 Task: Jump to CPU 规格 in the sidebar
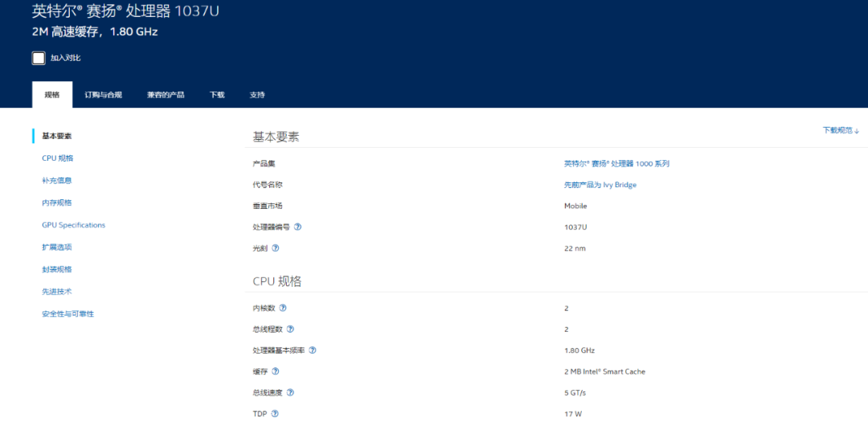(x=58, y=158)
